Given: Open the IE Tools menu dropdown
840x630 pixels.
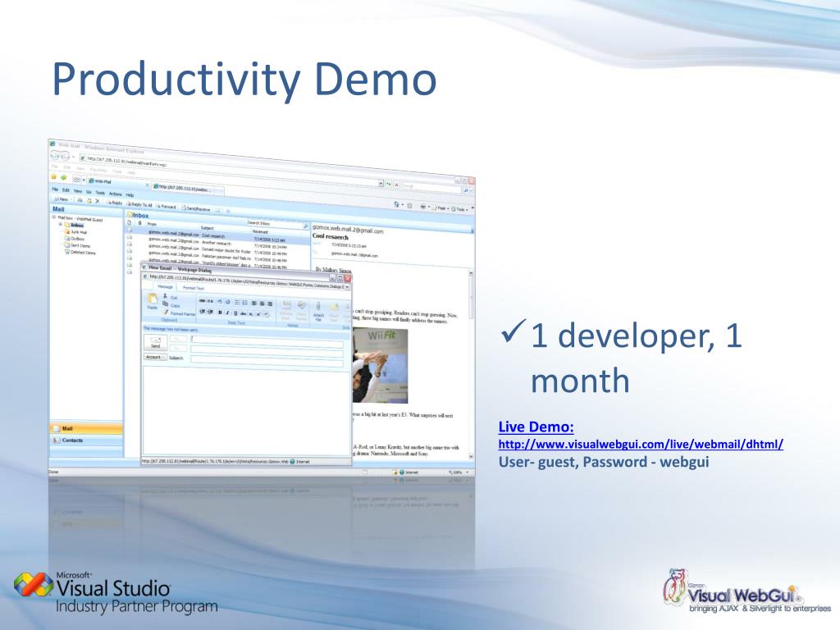Looking at the screenshot, I should (459, 209).
